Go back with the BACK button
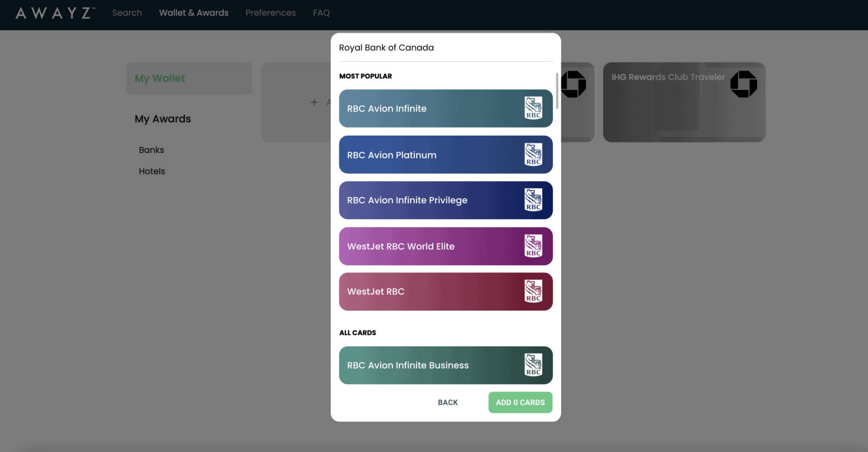Viewport: 868px width, 452px height. tap(448, 403)
